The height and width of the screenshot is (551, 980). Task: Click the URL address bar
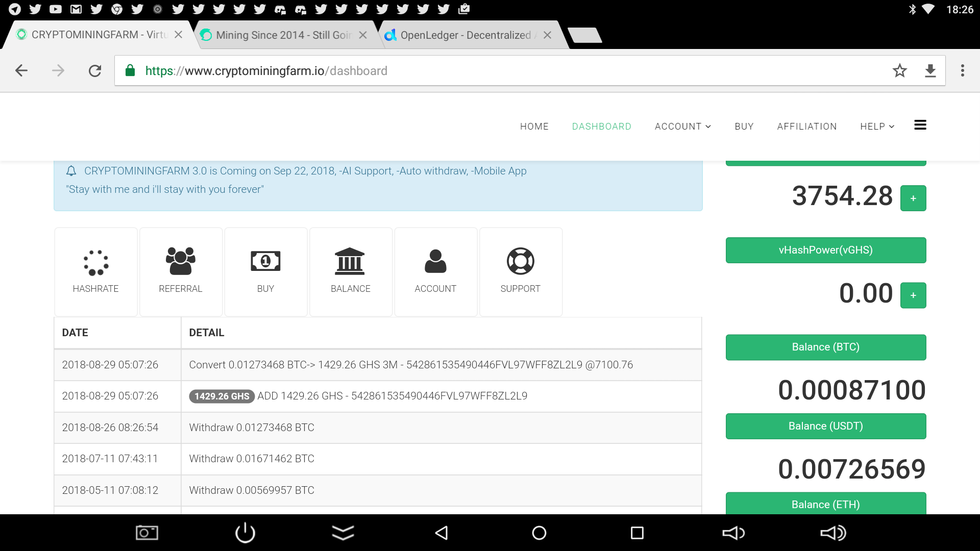(x=510, y=71)
